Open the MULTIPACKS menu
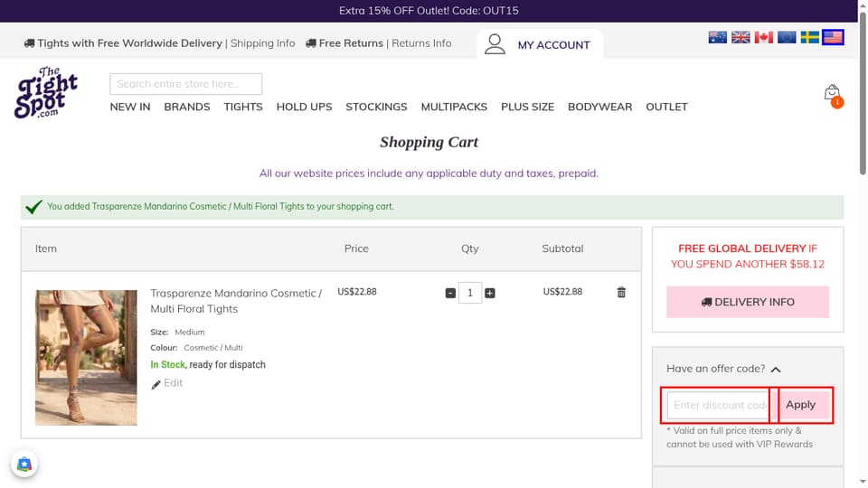This screenshot has width=868, height=488. pos(454,107)
